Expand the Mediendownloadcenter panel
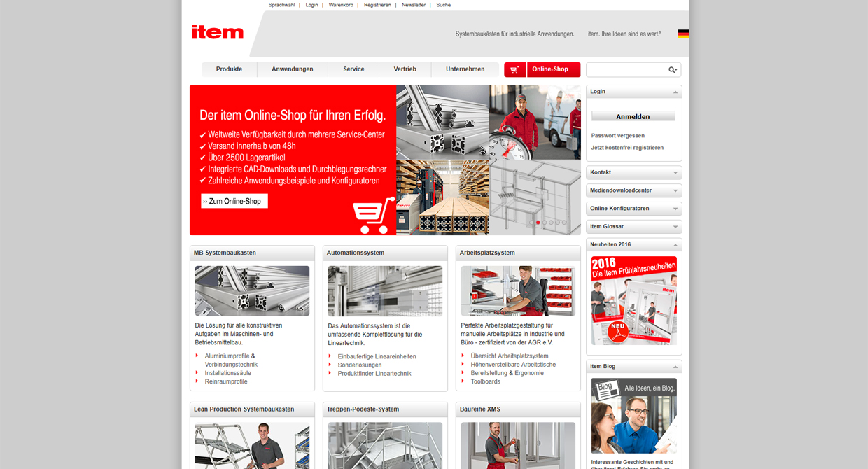The height and width of the screenshot is (469, 868). pos(675,190)
